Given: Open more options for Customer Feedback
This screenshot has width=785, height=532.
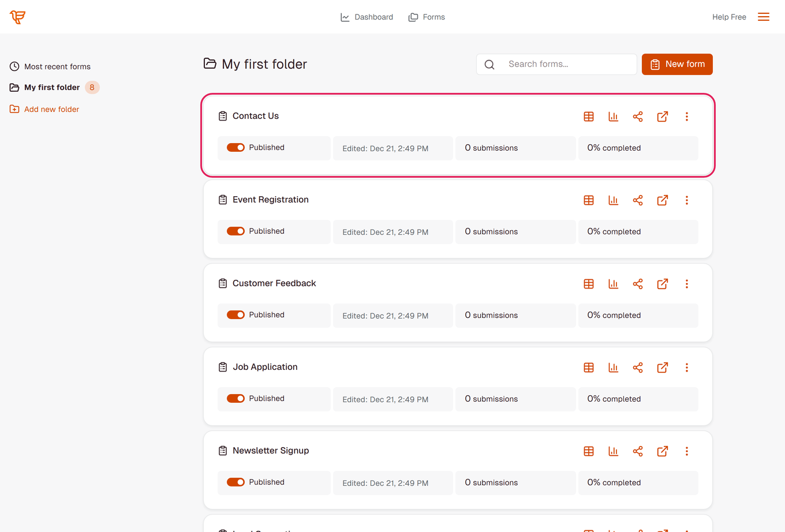Looking at the screenshot, I should coord(687,284).
